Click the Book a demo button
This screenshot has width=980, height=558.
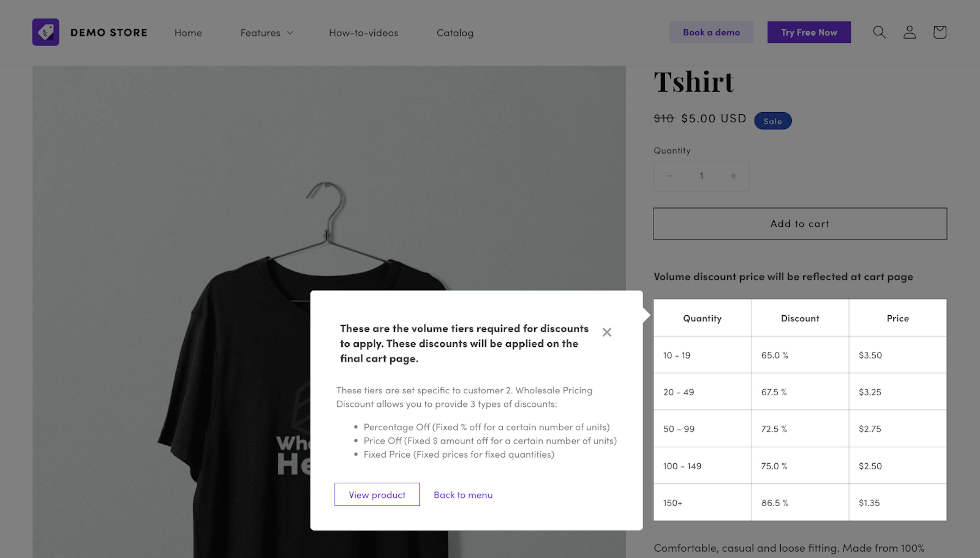click(711, 32)
